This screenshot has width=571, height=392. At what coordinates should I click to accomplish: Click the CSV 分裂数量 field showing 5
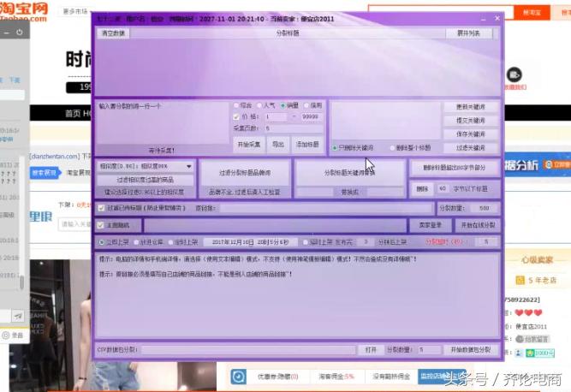429,350
